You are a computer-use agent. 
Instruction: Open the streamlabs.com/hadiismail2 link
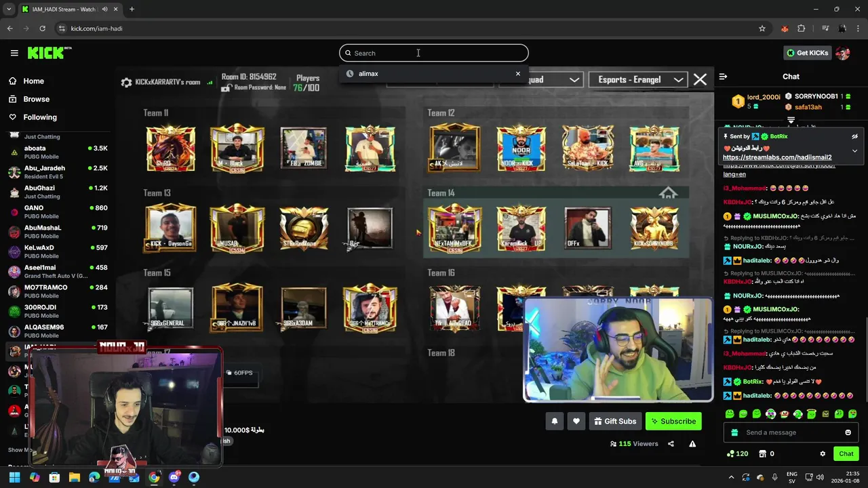[777, 157]
